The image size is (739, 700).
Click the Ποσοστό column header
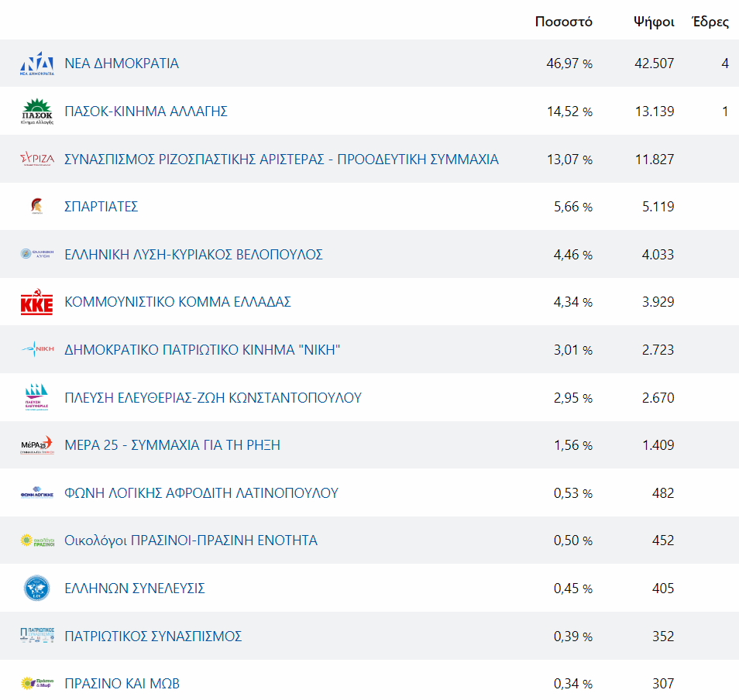(x=564, y=22)
